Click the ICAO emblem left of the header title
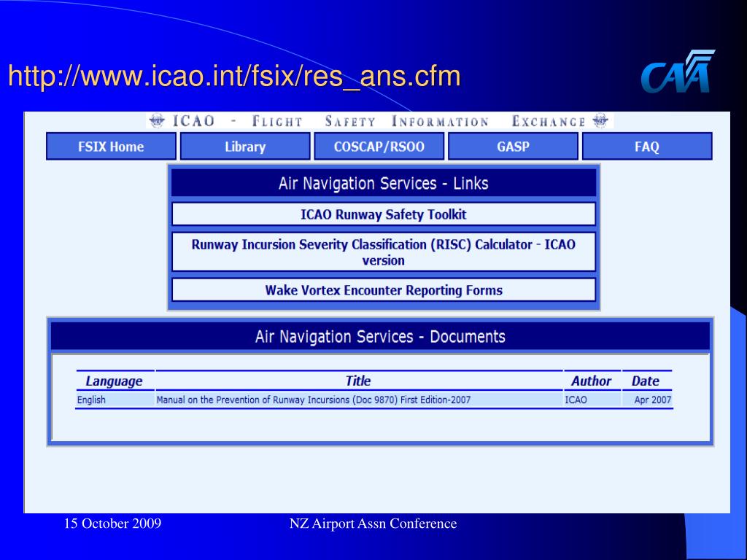Viewport: 747px width, 560px height. 157,120
